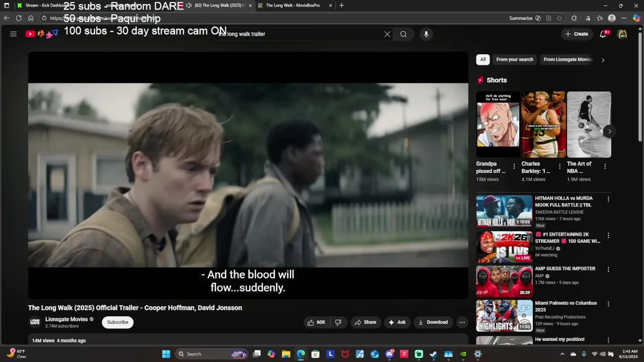Subscribe to Lionsgate Movies
Image resolution: width=644 pixels, height=362 pixels.
point(118,322)
